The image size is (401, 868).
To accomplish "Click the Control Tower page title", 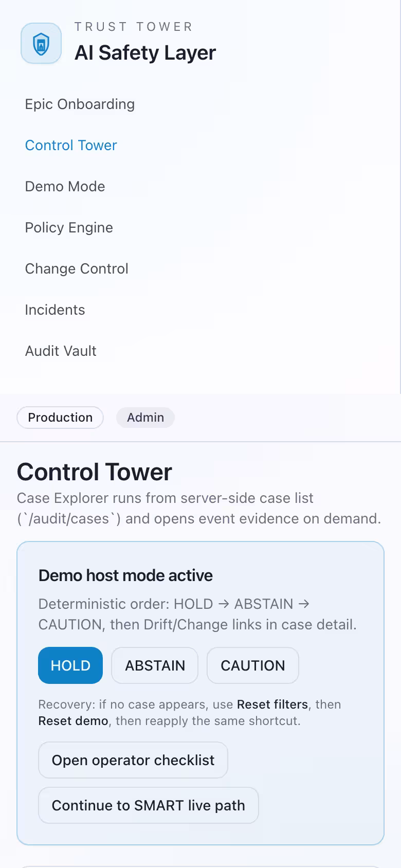I will pos(95,471).
